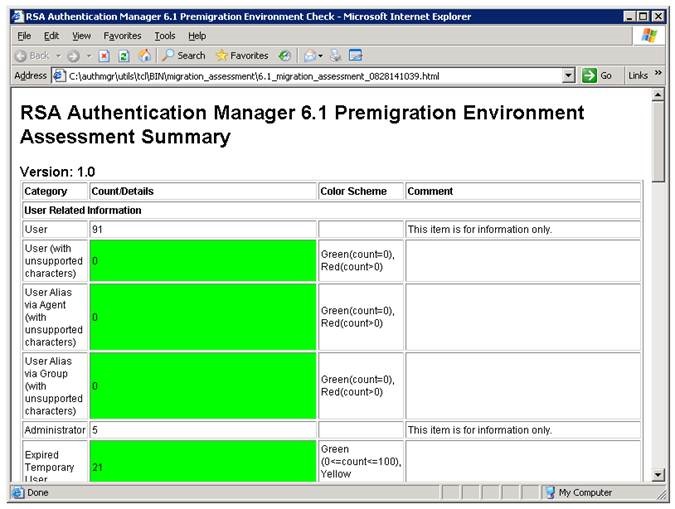675x509 pixels.
Task: Click the Stop loading icon
Action: coord(104,56)
